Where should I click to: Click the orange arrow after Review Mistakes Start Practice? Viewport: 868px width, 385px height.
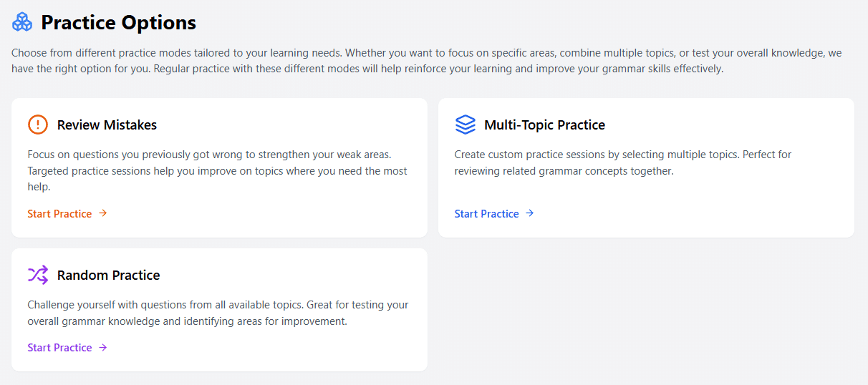(103, 213)
